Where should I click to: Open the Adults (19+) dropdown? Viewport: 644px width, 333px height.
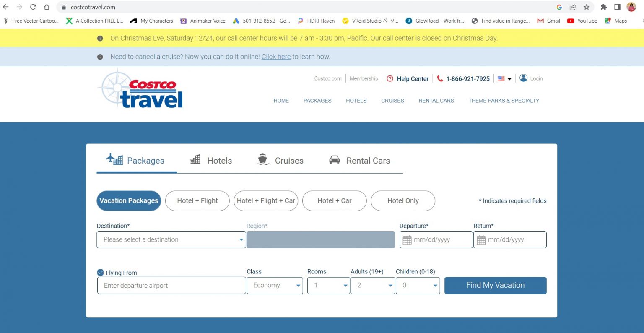[x=372, y=285]
